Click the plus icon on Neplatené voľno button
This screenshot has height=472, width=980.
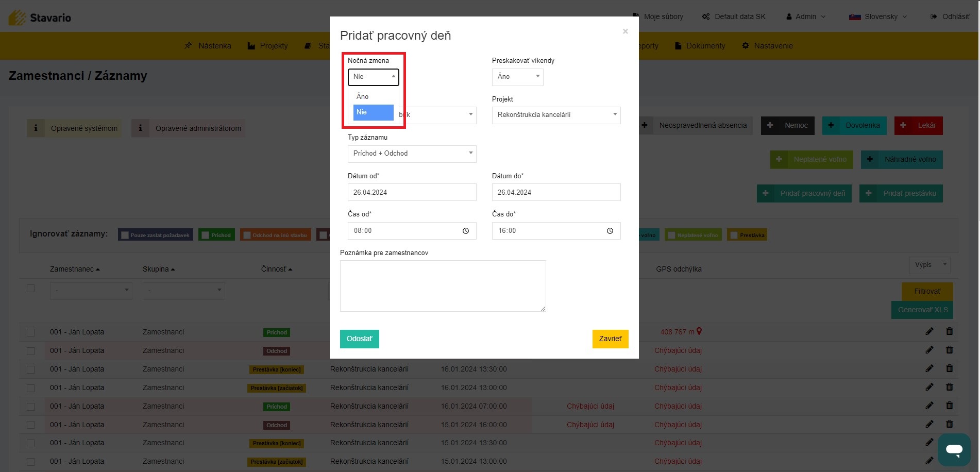click(x=779, y=159)
